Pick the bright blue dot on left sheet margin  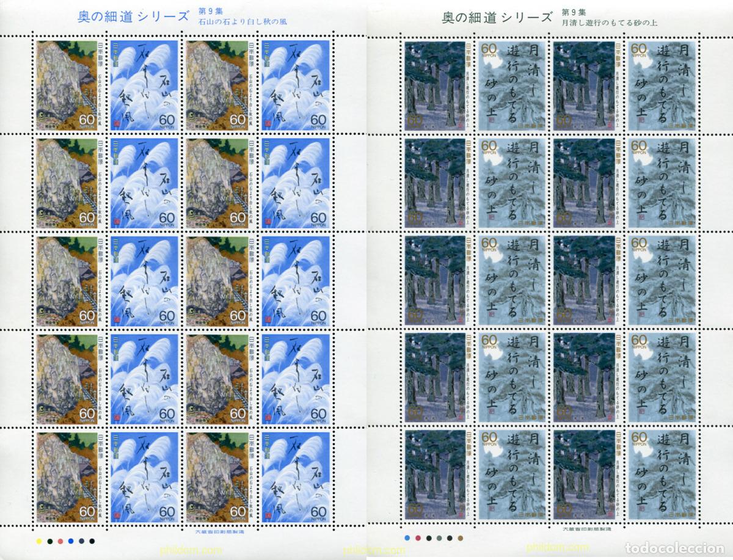(x=71, y=541)
